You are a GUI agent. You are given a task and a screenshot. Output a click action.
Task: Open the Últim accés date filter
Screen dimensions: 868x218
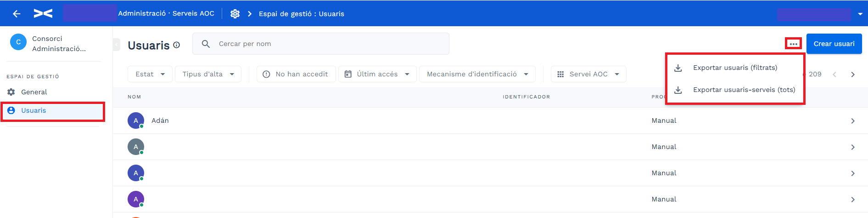(x=377, y=74)
